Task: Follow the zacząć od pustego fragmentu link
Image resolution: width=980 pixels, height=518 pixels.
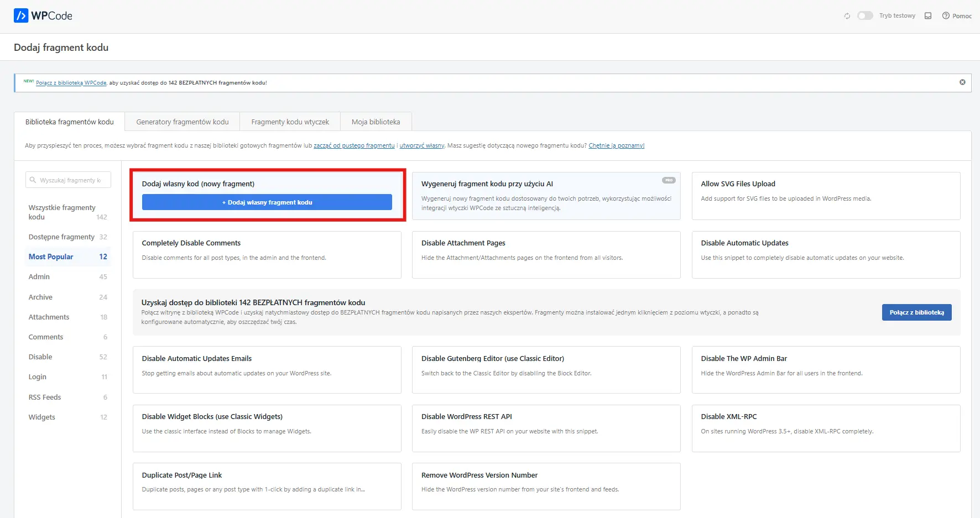Action: pos(354,146)
